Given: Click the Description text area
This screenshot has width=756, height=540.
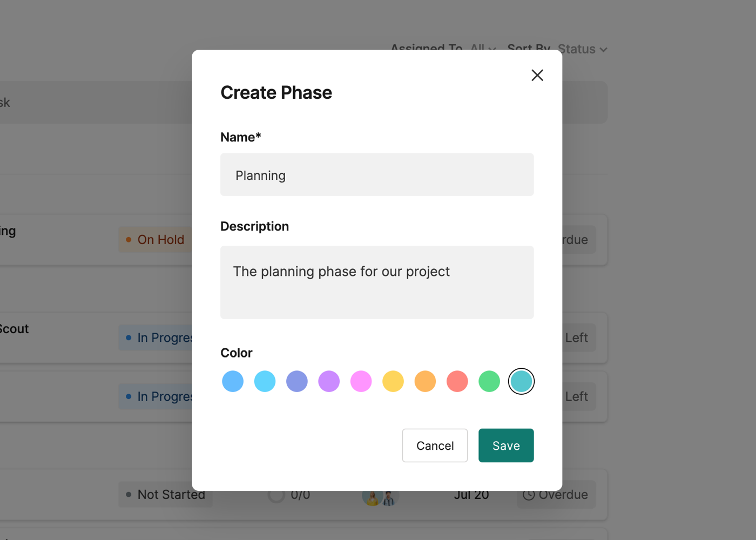Looking at the screenshot, I should click(377, 282).
